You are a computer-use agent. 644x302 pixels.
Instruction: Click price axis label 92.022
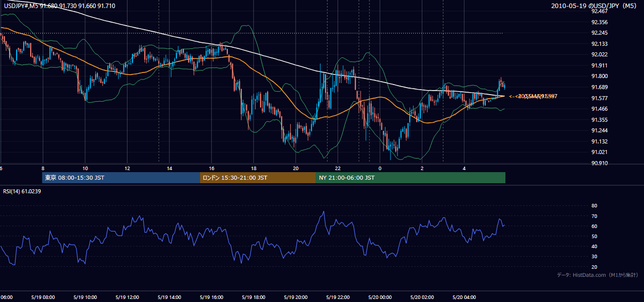(600, 55)
